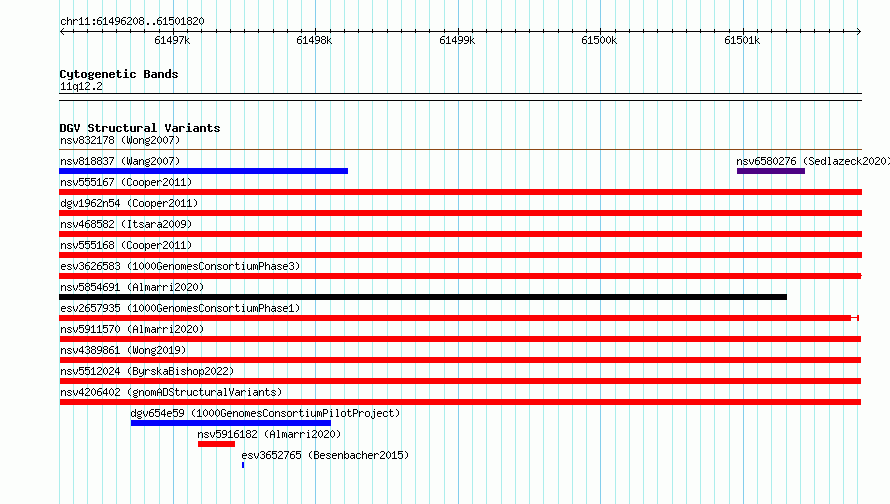
Task: Click the Cytogenetic Bands track title
Action: [x=119, y=74]
